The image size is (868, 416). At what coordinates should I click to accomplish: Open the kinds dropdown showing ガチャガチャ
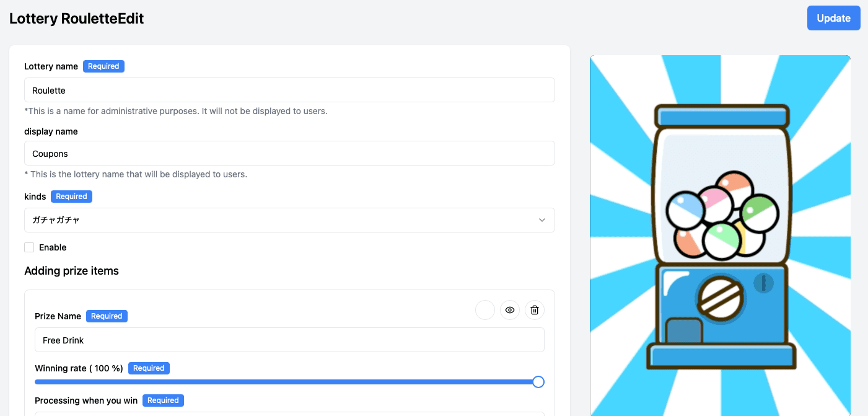[x=289, y=220]
